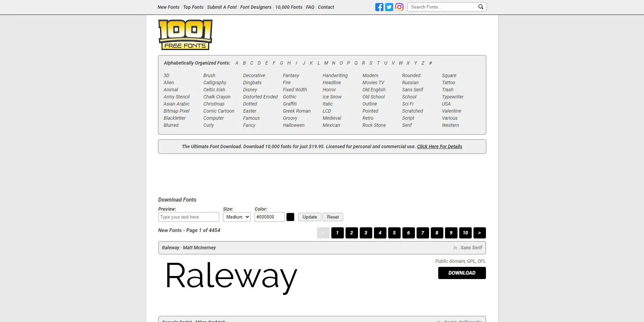Open the Handwriting font category
The height and width of the screenshot is (322, 644).
(x=335, y=75)
